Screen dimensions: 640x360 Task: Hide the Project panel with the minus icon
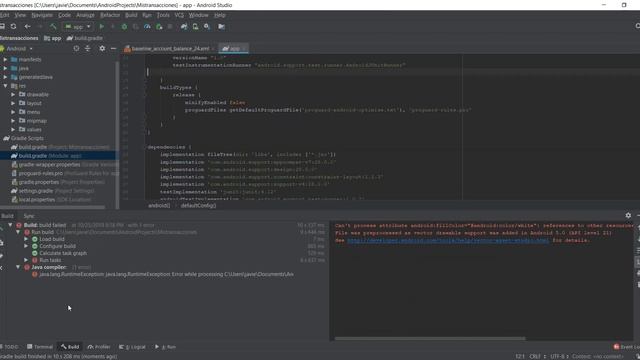113,49
